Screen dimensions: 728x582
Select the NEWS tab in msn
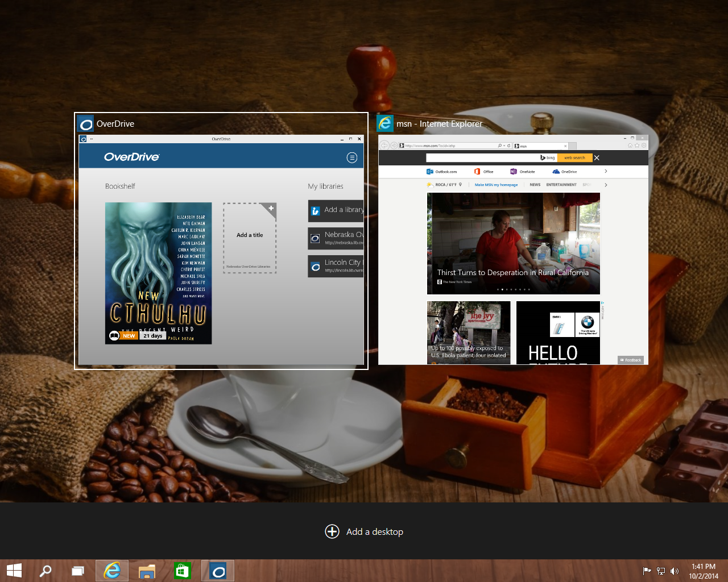(x=535, y=185)
